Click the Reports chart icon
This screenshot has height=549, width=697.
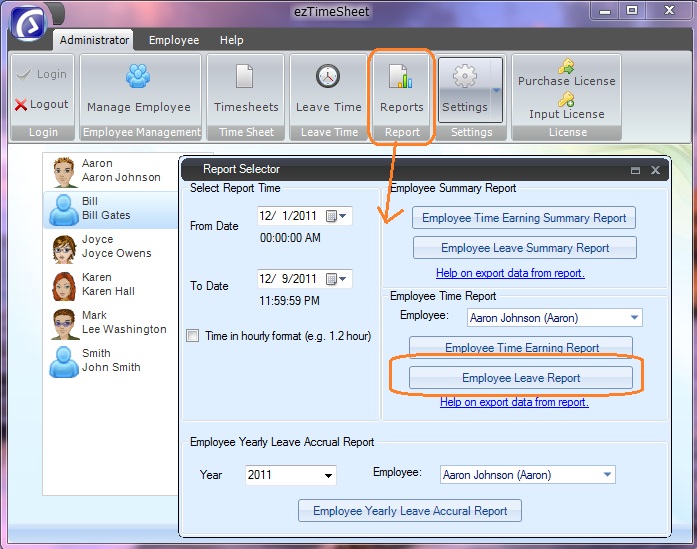pyautogui.click(x=401, y=77)
